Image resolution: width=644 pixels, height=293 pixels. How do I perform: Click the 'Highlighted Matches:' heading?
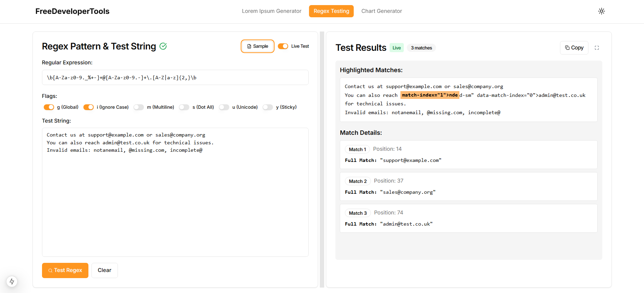tap(371, 70)
